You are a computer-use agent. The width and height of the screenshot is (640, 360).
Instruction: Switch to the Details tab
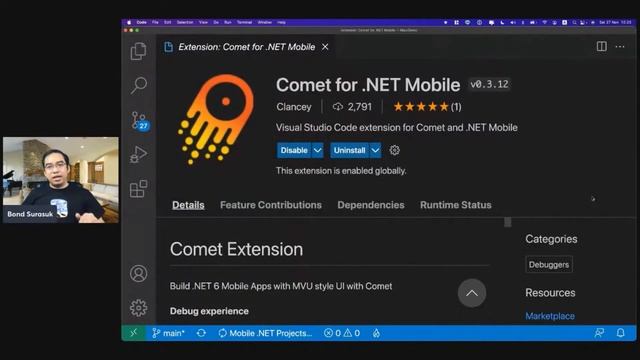188,205
